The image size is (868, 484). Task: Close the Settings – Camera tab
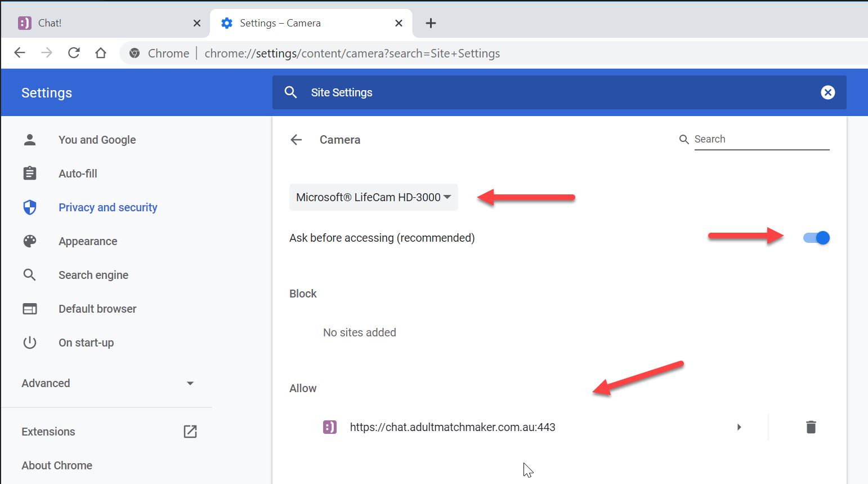tap(399, 23)
